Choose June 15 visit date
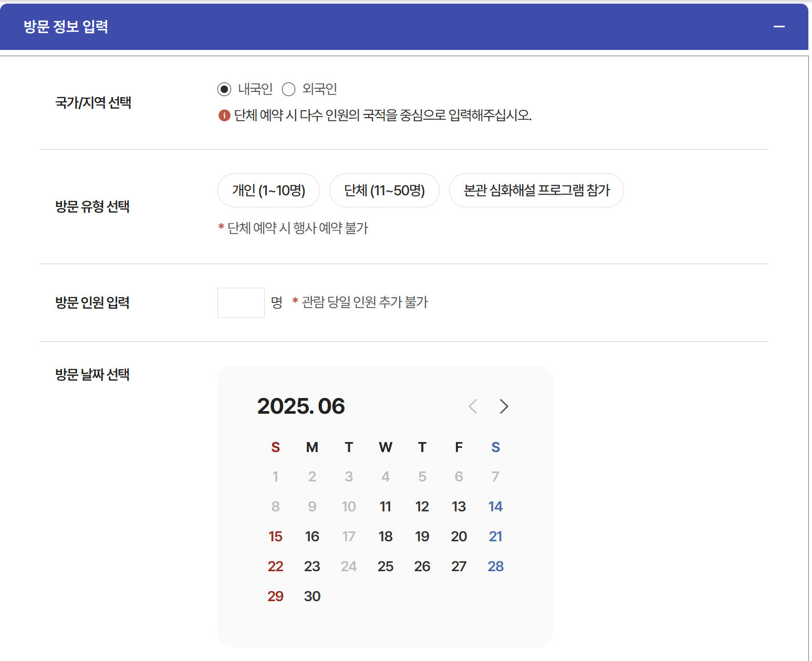 click(275, 536)
